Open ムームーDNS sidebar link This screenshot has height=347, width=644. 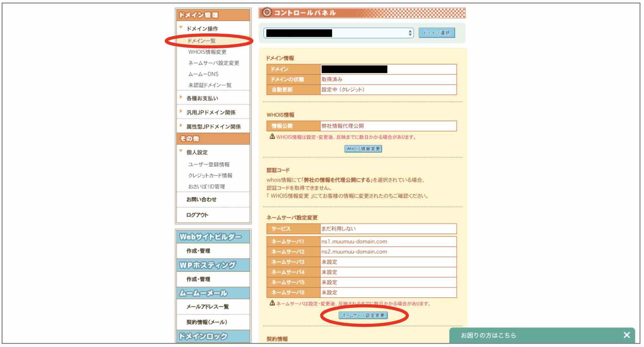point(203,74)
